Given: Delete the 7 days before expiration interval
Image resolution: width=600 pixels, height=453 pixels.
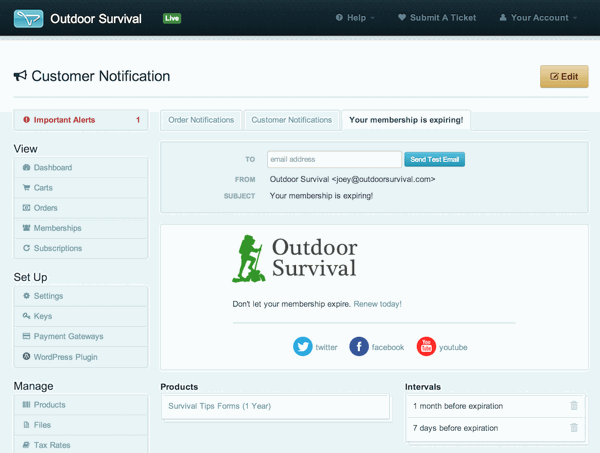Looking at the screenshot, I should (574, 428).
